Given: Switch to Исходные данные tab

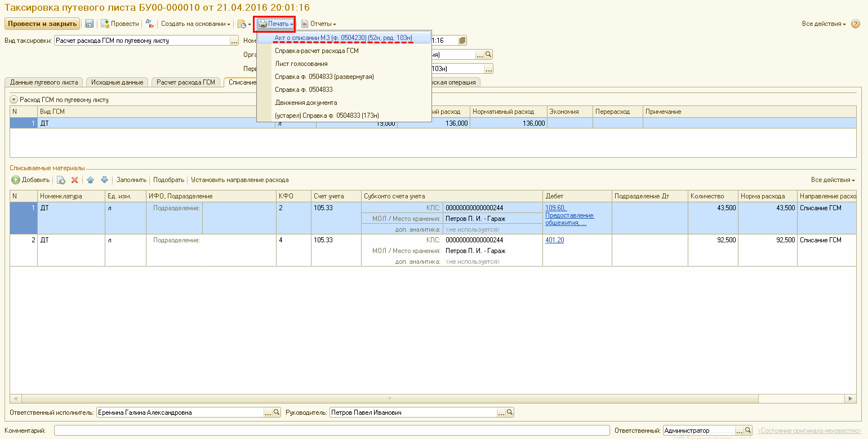Looking at the screenshot, I should [117, 82].
